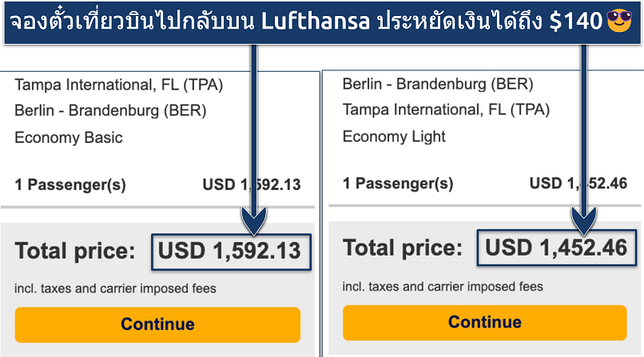The image size is (644, 357).
Task: Click the taxes note under the USD 1,452.46 total
Action: 443,286
